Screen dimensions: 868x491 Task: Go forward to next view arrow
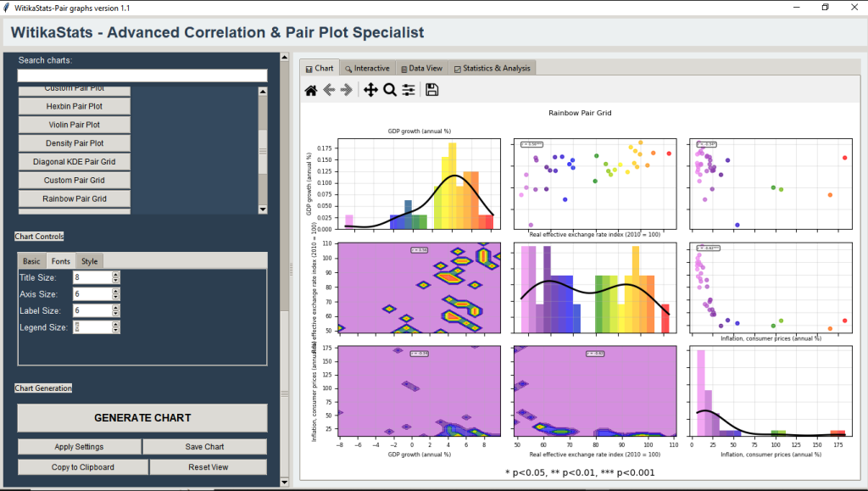click(x=347, y=90)
